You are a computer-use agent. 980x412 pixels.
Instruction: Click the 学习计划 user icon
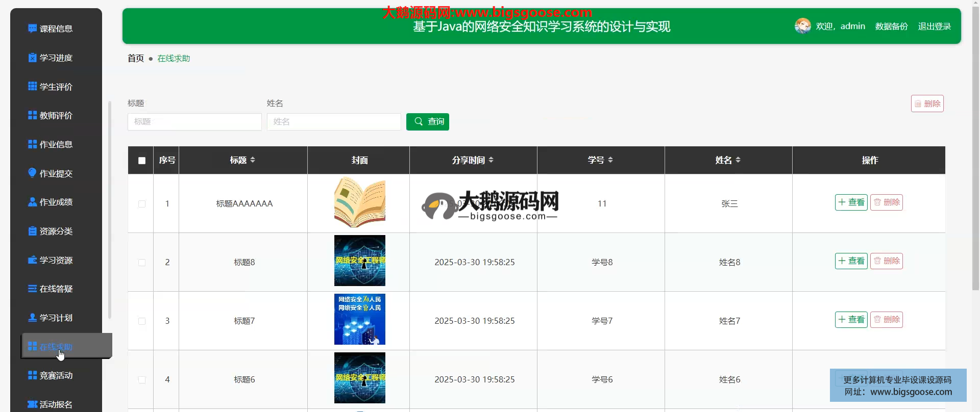pos(32,318)
